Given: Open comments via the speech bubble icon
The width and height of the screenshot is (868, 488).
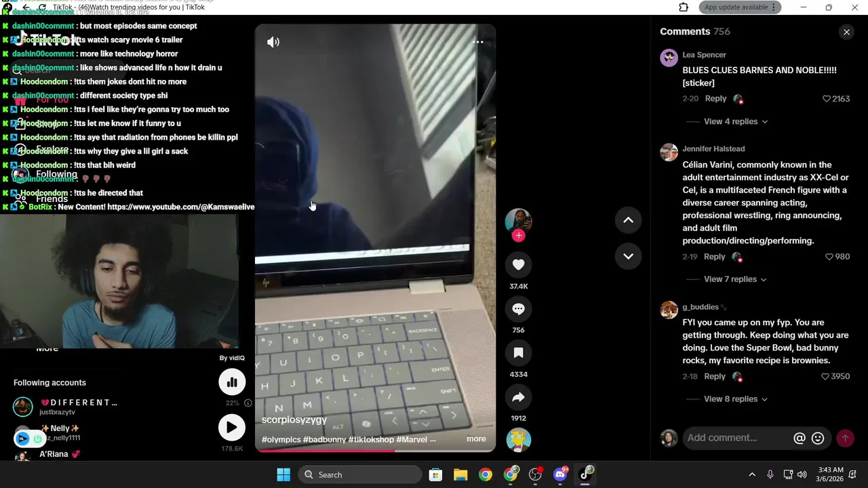Looking at the screenshot, I should pyautogui.click(x=518, y=308).
